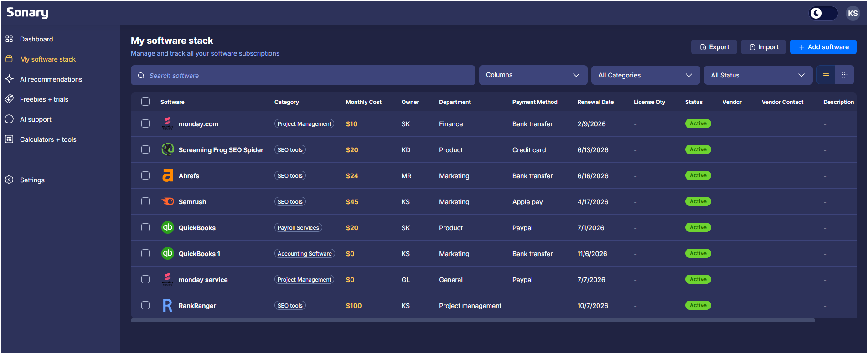The height and width of the screenshot is (354, 868).
Task: Click the Project Management tag for monday.com
Action: point(304,123)
